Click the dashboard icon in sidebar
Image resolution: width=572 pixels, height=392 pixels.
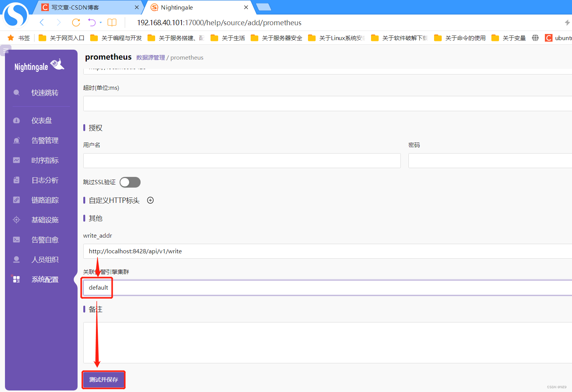[x=16, y=120]
